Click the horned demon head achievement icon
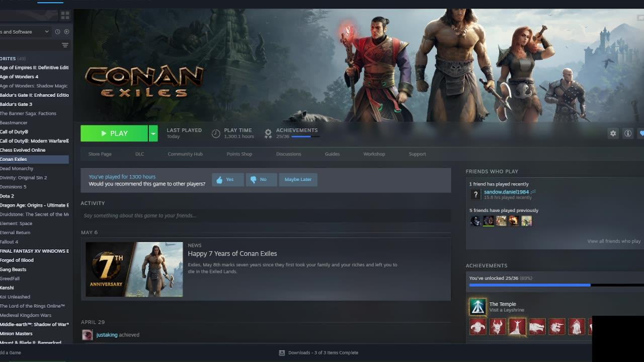Screen dimensions: 644x362 (498, 327)
